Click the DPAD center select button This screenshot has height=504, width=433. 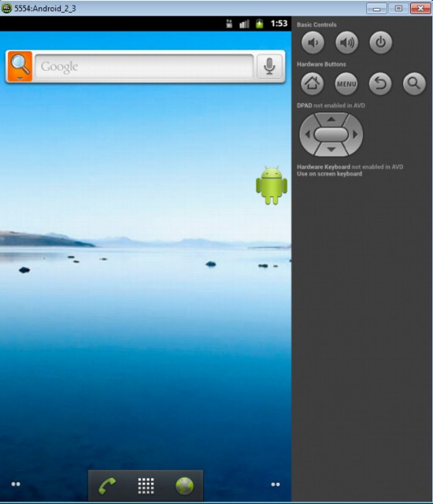pyautogui.click(x=331, y=135)
